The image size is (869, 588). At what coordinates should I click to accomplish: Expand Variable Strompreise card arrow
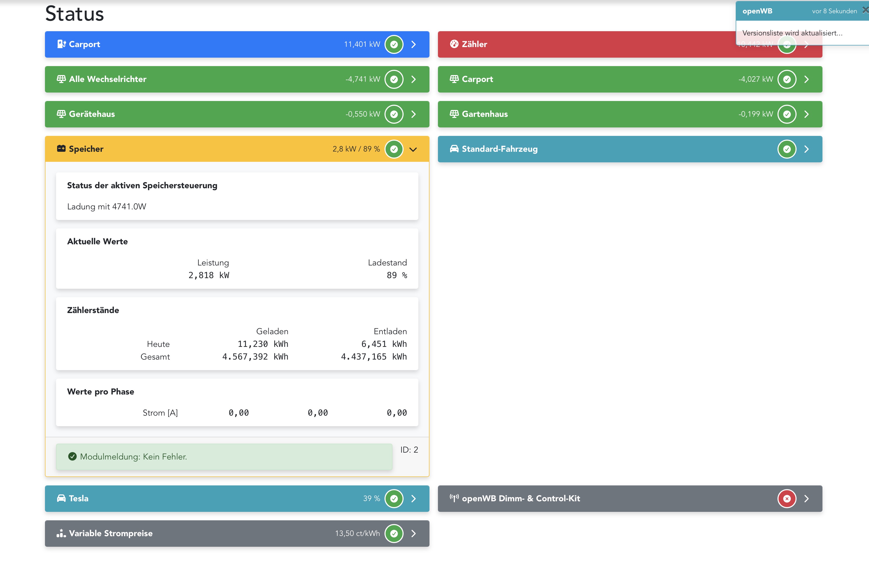(414, 534)
